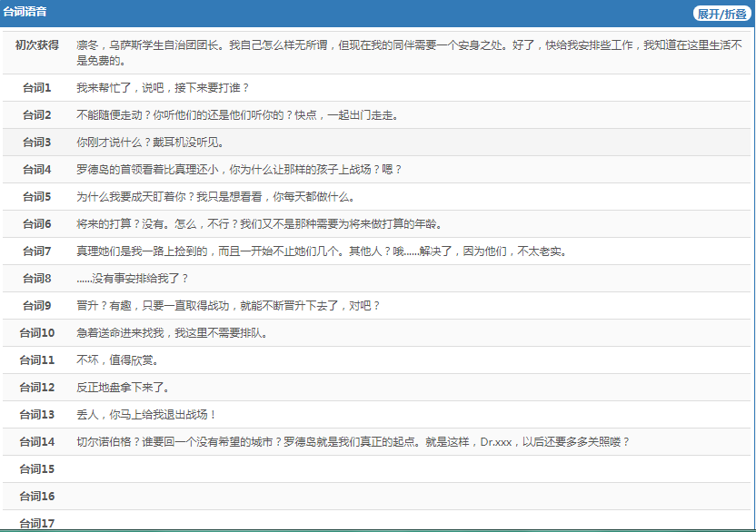Screen dimensions: 756x532
Task: Select the 台词1 row label
Action: click(x=37, y=88)
